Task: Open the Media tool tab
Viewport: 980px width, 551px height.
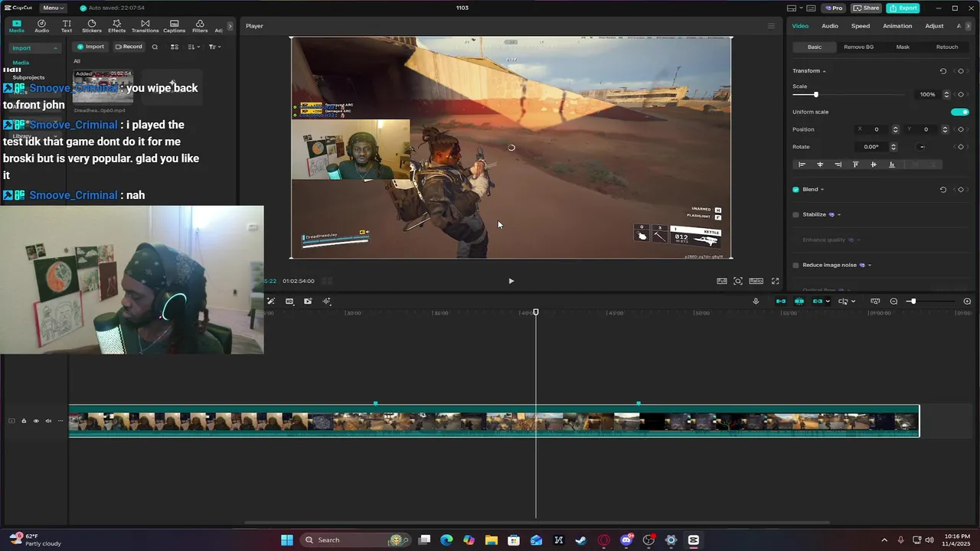Action: click(x=16, y=26)
